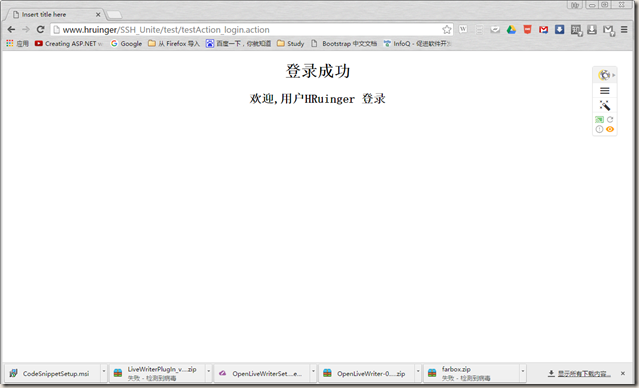639x388 pixels.
Task: Click the red HTML5 shield extension icon
Action: 527,29
